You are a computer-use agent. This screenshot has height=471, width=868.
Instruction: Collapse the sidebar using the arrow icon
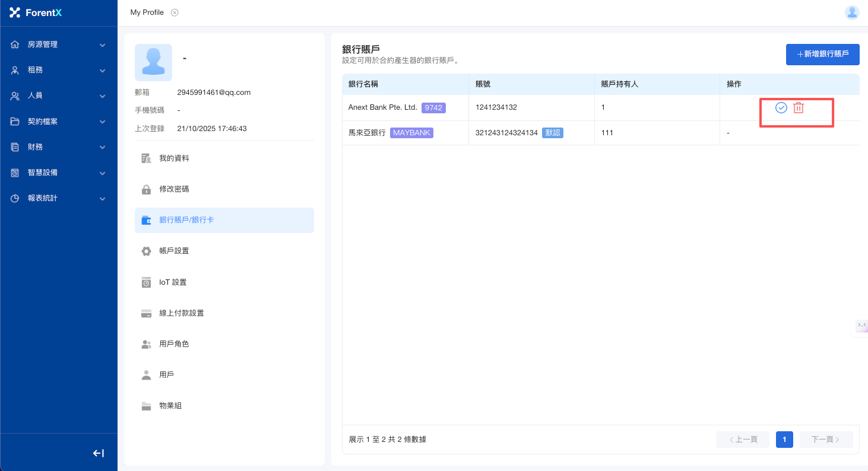point(99,453)
